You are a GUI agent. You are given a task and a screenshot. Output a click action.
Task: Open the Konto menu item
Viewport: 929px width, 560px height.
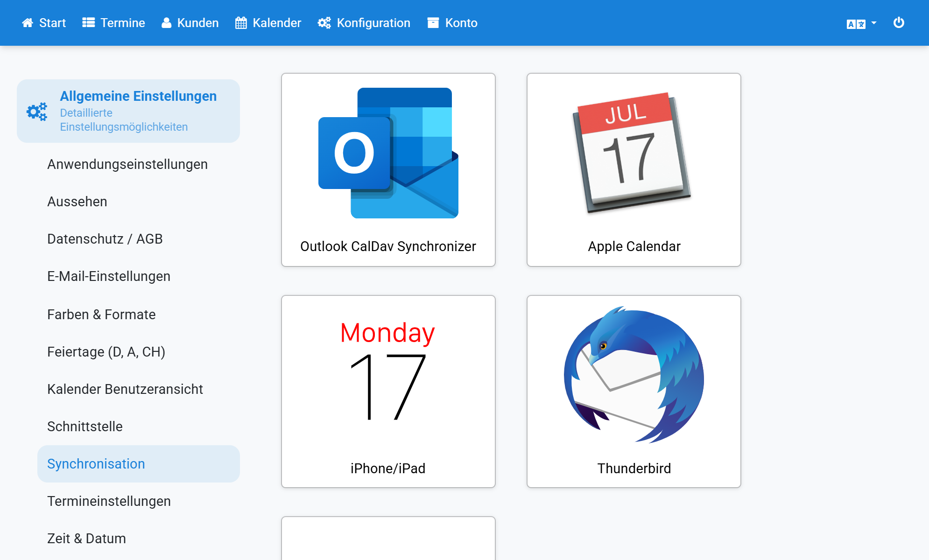pyautogui.click(x=452, y=23)
